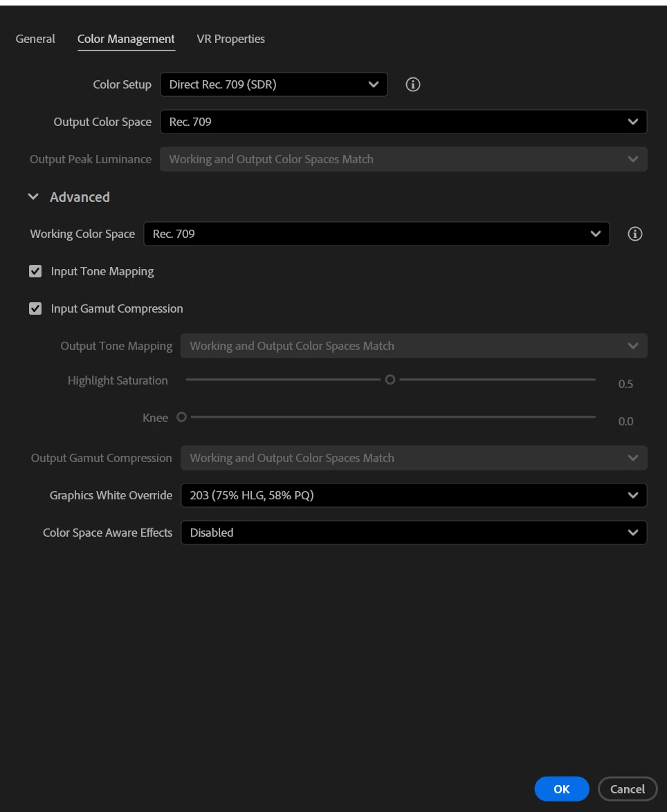
Task: Switch to the VR Properties tab
Action: coord(231,39)
